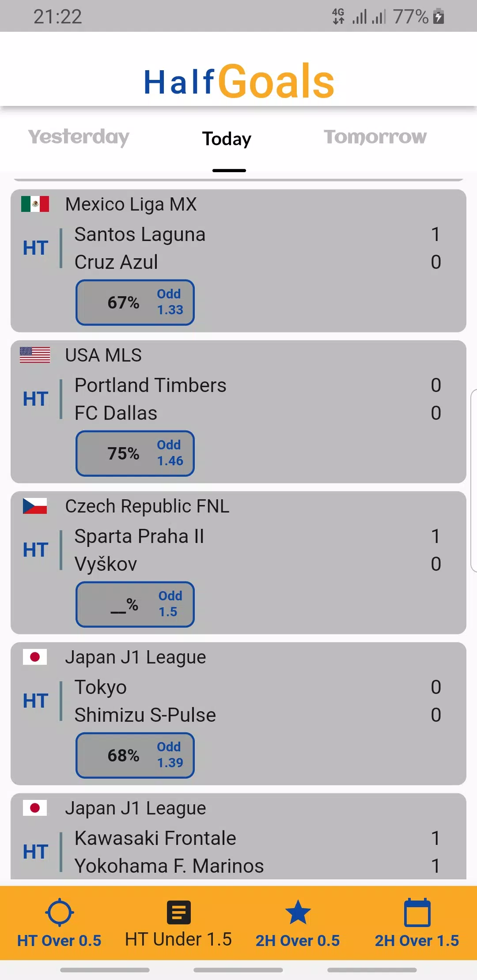Click the Odd 1.5 button for Vyškov match
The height and width of the screenshot is (980, 477).
(135, 604)
